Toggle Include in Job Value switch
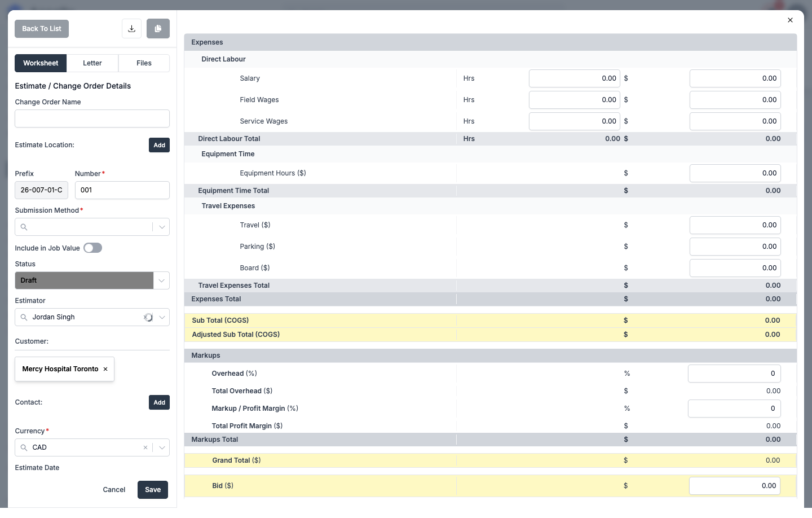The image size is (812, 518). [92, 248]
